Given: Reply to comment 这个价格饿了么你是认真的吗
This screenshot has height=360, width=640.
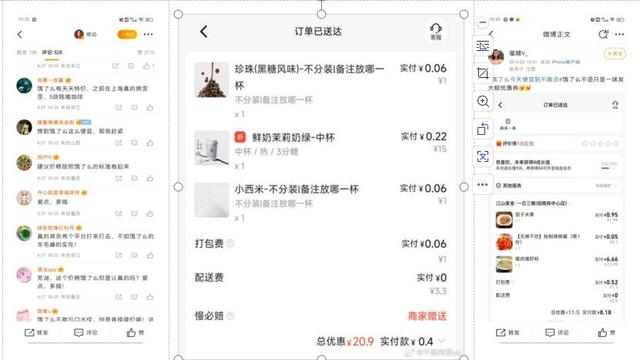Looking at the screenshot, I should coord(134,297).
